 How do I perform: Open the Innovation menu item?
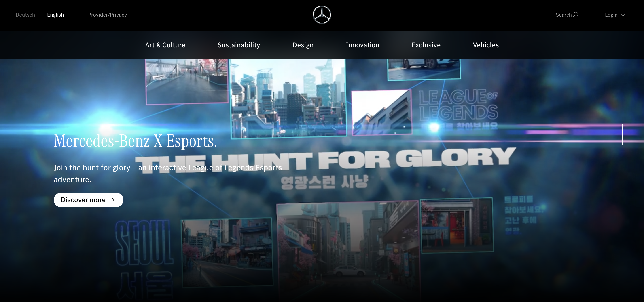tap(362, 45)
